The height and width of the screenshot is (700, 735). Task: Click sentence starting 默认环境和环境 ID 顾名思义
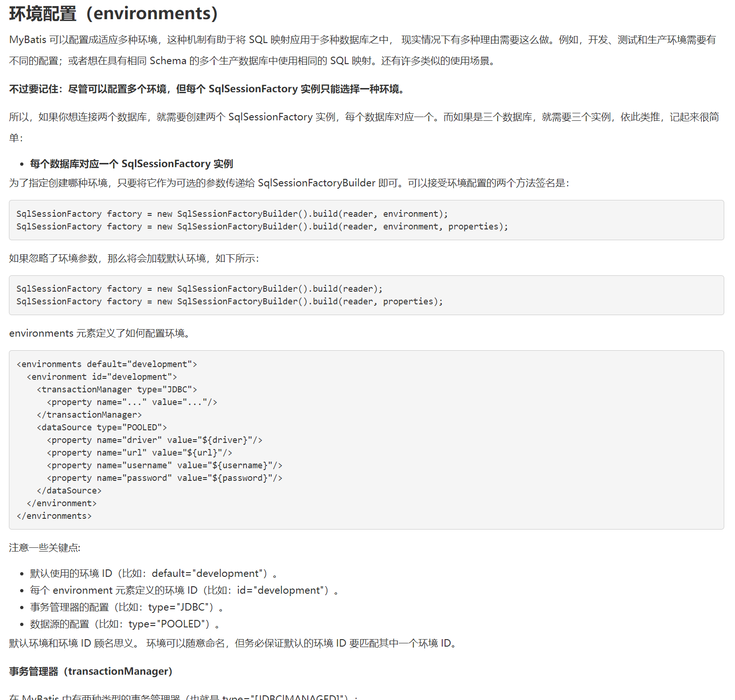click(233, 643)
